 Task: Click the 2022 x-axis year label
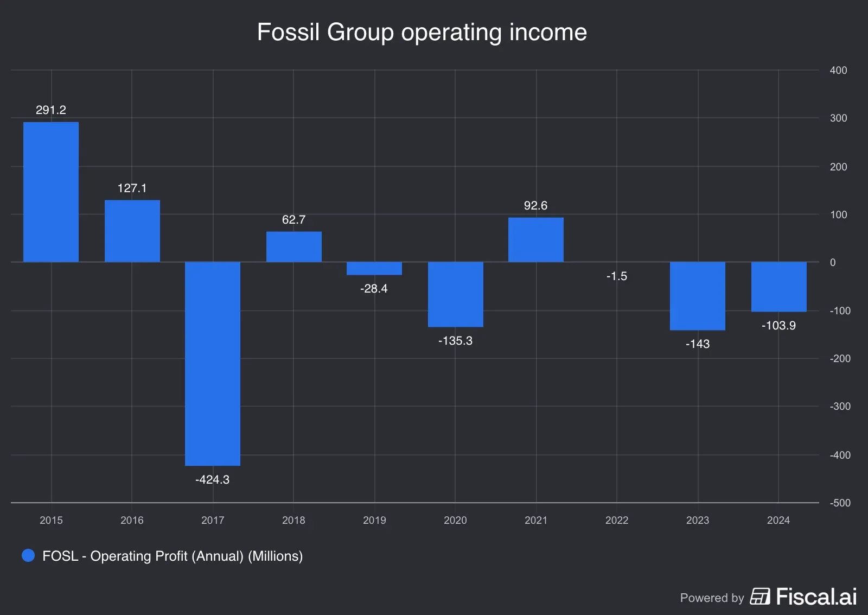point(616,520)
